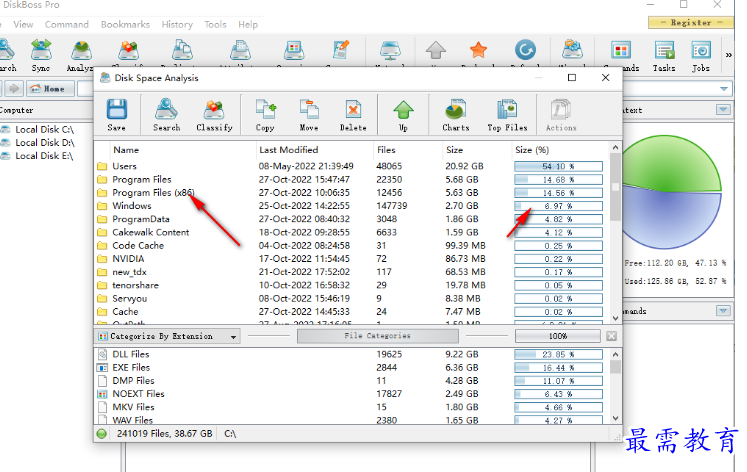747x472 pixels.
Task: Click the orange star Bookmarks icon
Action: (478, 50)
